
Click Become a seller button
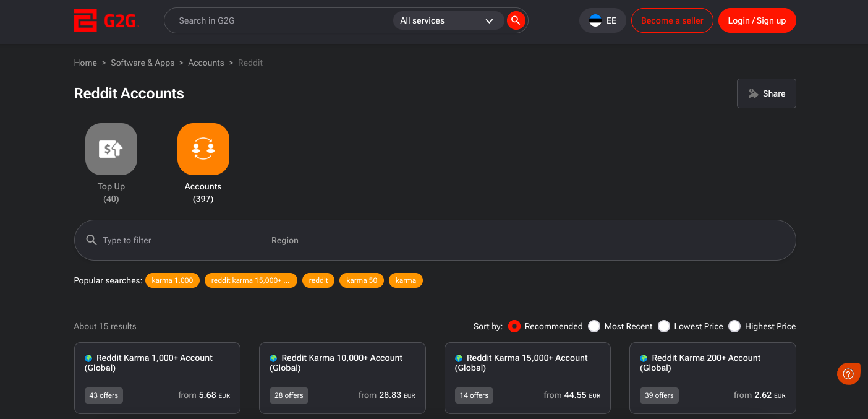(x=672, y=20)
